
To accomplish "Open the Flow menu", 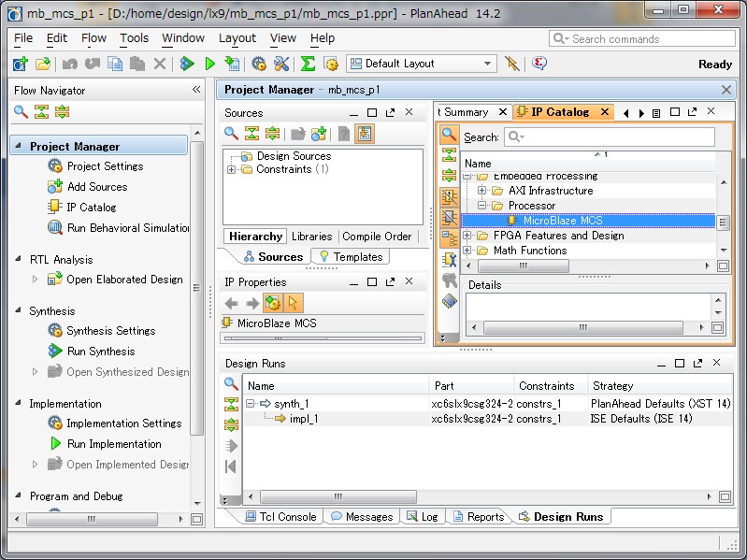I will pyautogui.click(x=93, y=38).
